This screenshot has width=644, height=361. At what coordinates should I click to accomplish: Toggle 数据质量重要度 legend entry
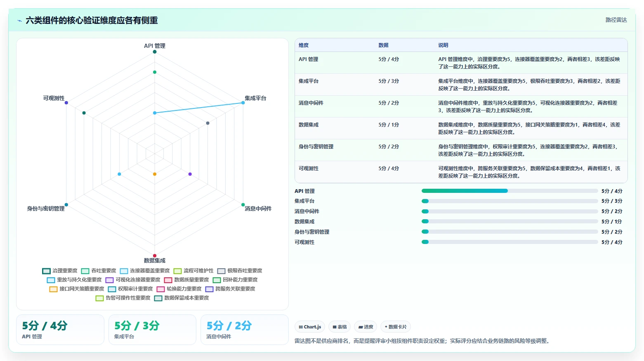coord(186,280)
